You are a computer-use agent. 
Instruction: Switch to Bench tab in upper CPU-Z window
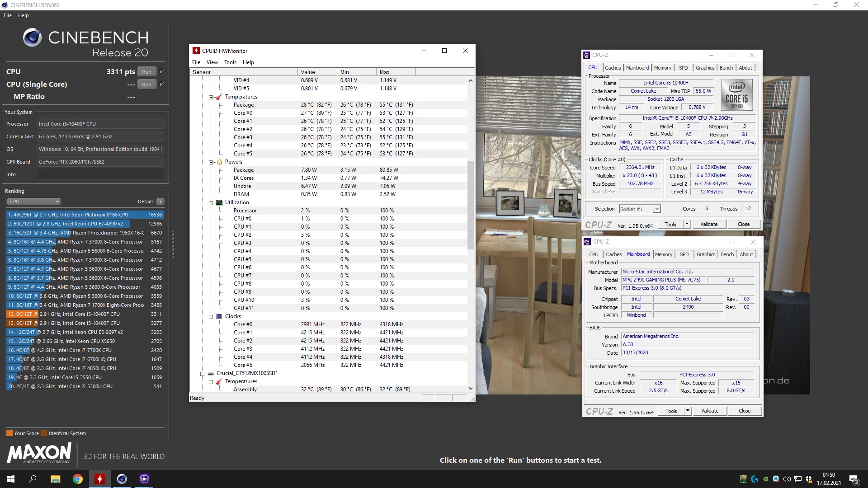pos(726,68)
